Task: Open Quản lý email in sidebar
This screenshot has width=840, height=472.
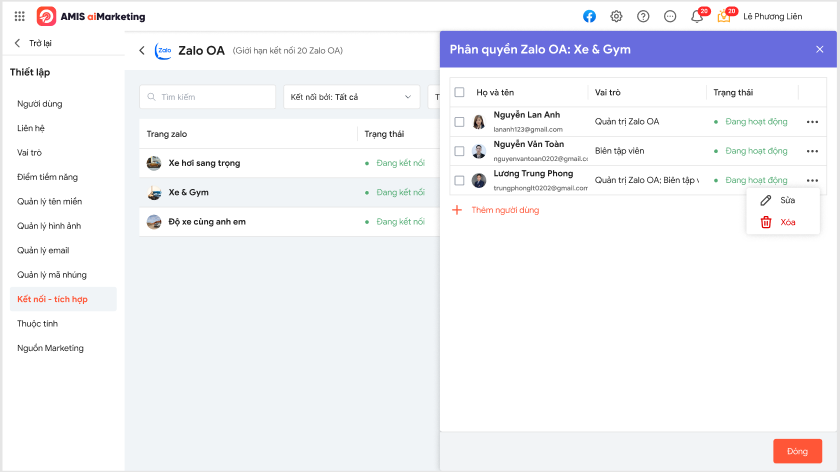Action: [x=43, y=250]
